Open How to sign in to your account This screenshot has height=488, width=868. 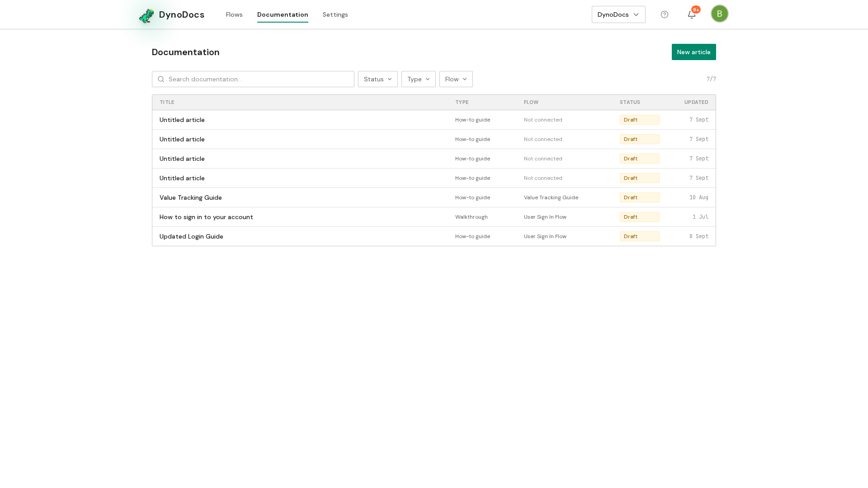pyautogui.click(x=206, y=217)
